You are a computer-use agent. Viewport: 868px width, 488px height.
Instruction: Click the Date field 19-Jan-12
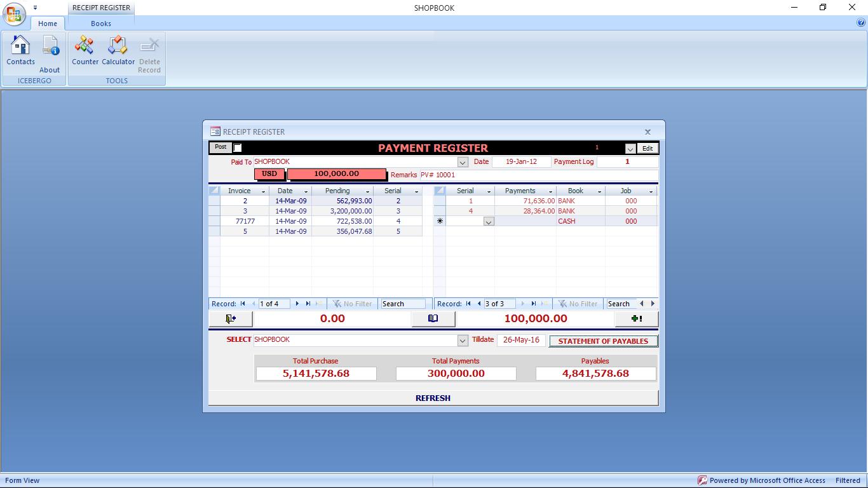click(521, 162)
